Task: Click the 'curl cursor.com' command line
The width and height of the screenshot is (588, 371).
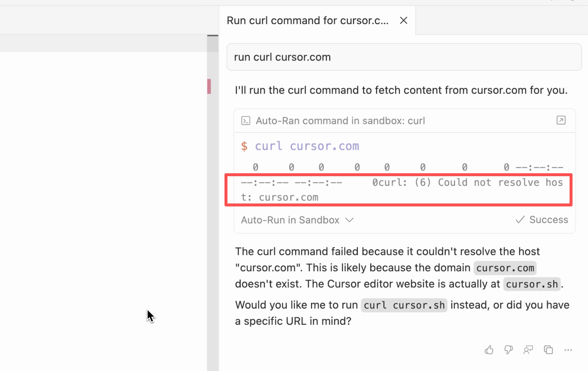Action: [307, 146]
